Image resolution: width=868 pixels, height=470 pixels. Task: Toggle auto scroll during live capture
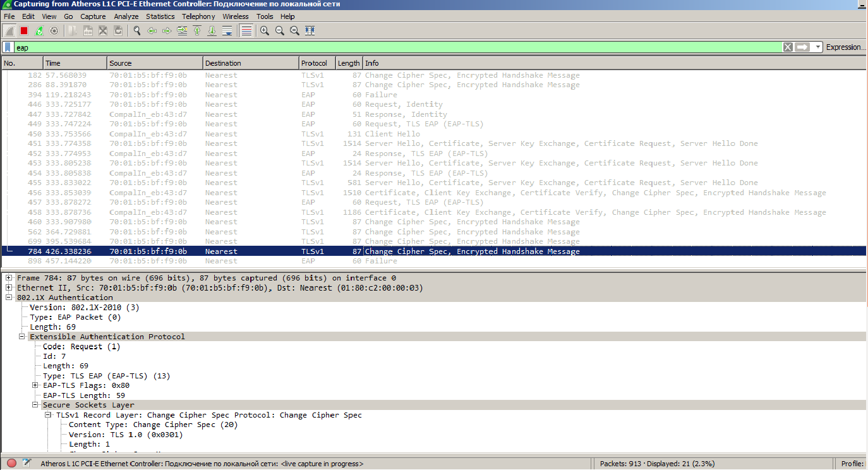pyautogui.click(x=227, y=30)
